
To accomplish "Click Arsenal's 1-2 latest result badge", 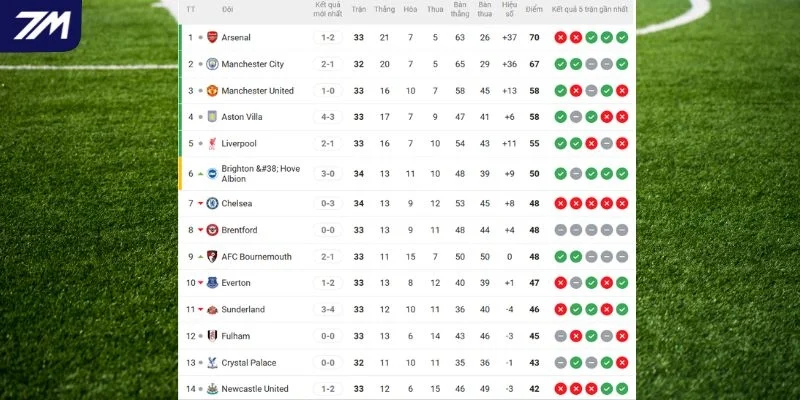I will (x=328, y=37).
